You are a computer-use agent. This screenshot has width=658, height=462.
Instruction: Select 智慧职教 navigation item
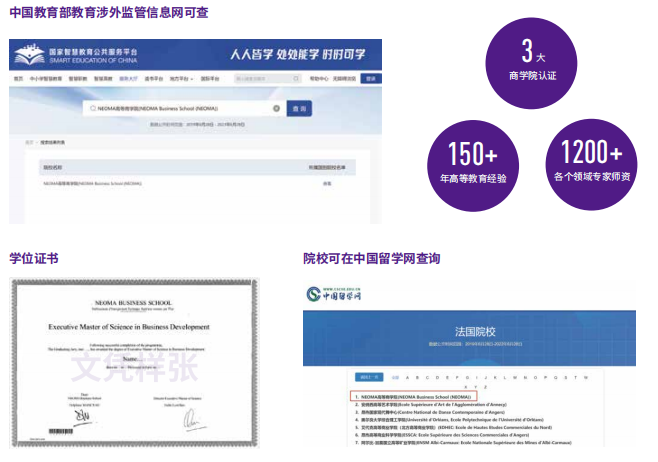coord(78,78)
